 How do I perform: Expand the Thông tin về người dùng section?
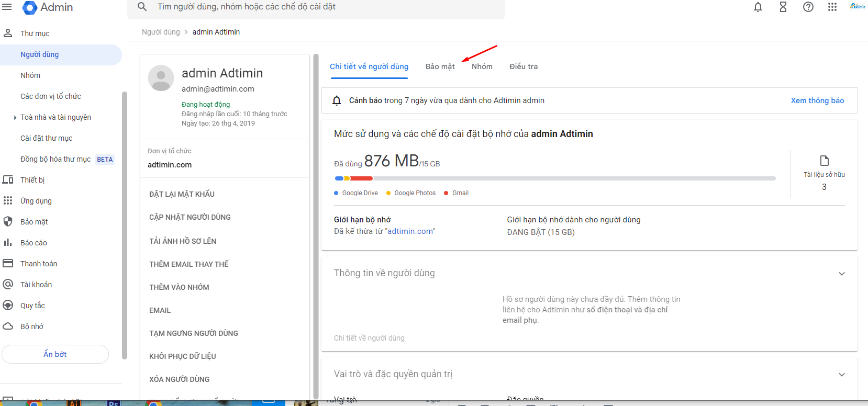tap(842, 274)
